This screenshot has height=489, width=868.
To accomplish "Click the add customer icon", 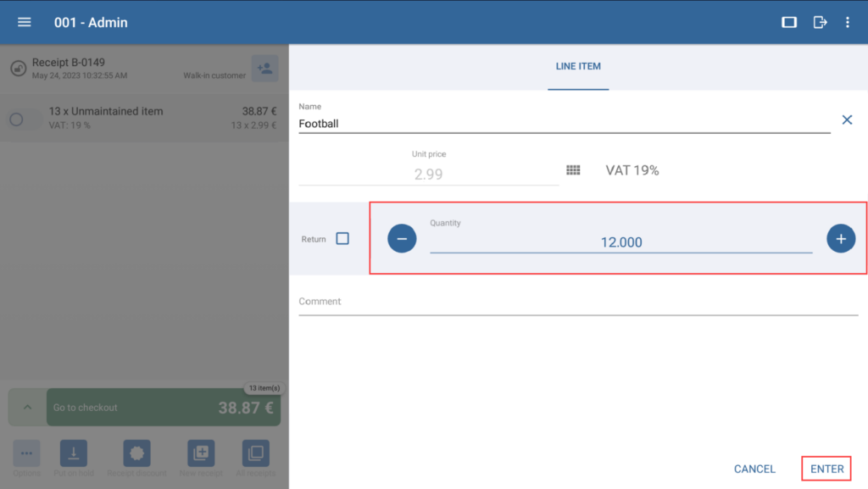I will [x=264, y=69].
